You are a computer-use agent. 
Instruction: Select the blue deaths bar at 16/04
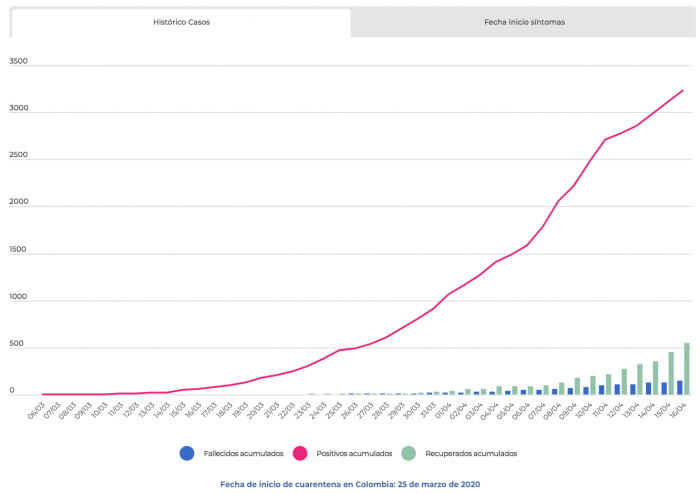coord(679,387)
